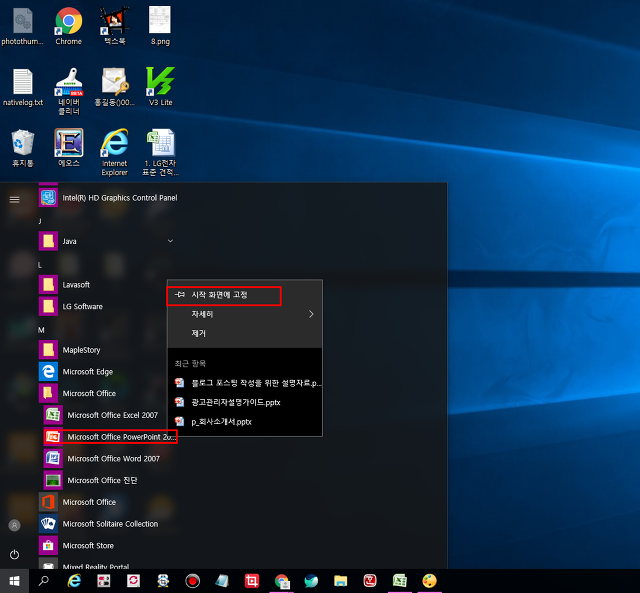Open File Explorer from the taskbar
This screenshot has height=593, width=640.
point(340,581)
